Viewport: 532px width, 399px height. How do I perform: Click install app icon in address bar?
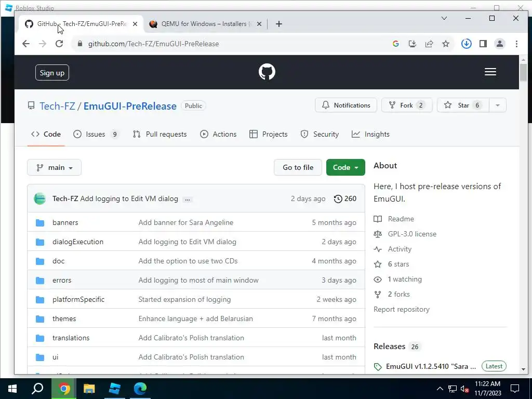pos(413,44)
